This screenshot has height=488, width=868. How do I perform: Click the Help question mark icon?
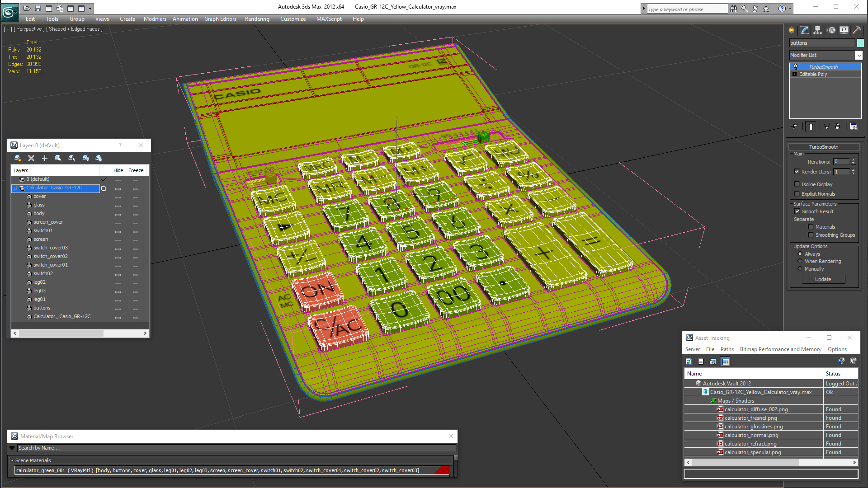pos(782,9)
